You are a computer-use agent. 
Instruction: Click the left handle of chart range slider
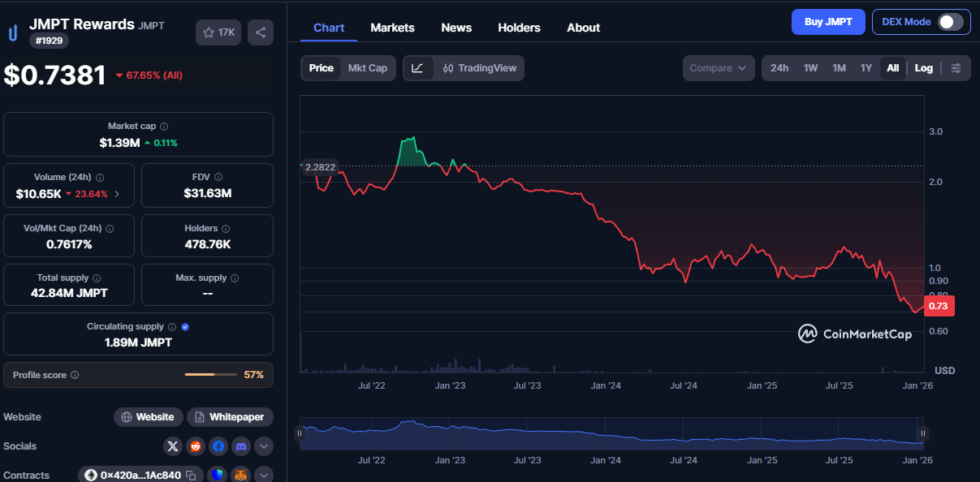300,434
